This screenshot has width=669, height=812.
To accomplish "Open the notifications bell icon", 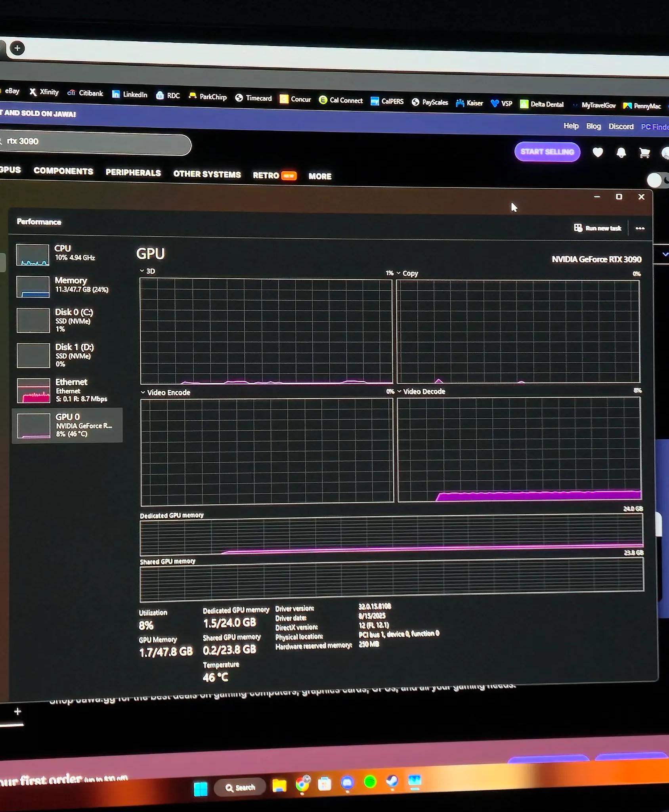I will coord(621,153).
